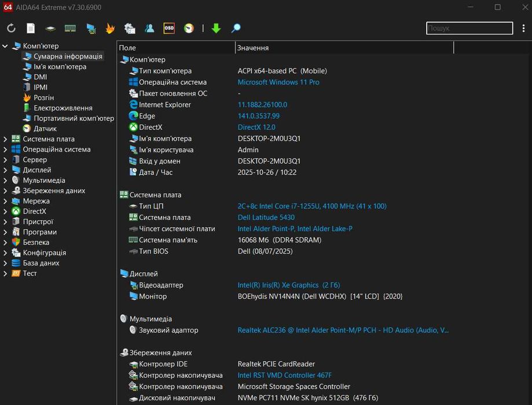The image size is (532, 405).
Task: Select Портативний комп'ютер tree item
Action: 74,119
